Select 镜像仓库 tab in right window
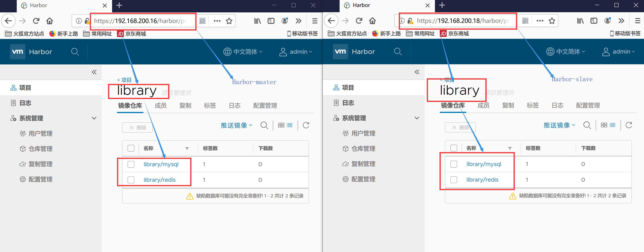This screenshot has width=644, height=252. pyautogui.click(x=453, y=105)
